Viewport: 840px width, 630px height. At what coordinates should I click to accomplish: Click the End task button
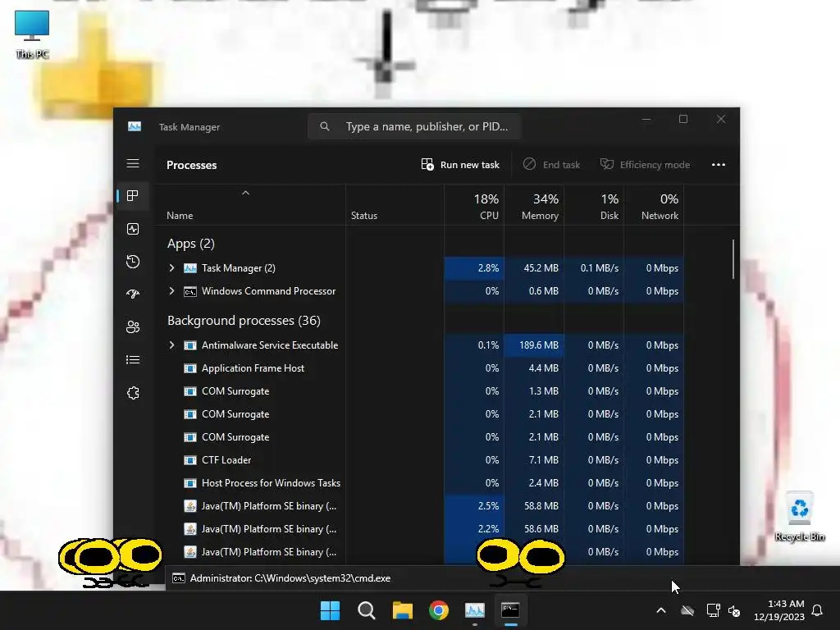(551, 164)
